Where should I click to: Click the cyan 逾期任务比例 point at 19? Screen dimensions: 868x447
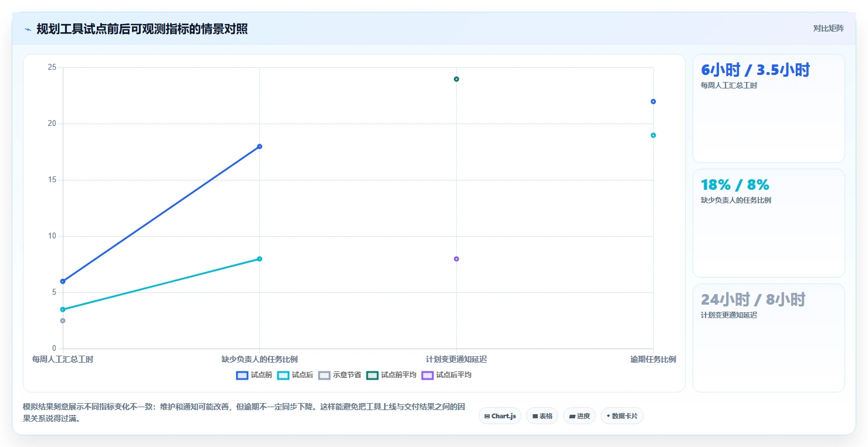tap(653, 135)
